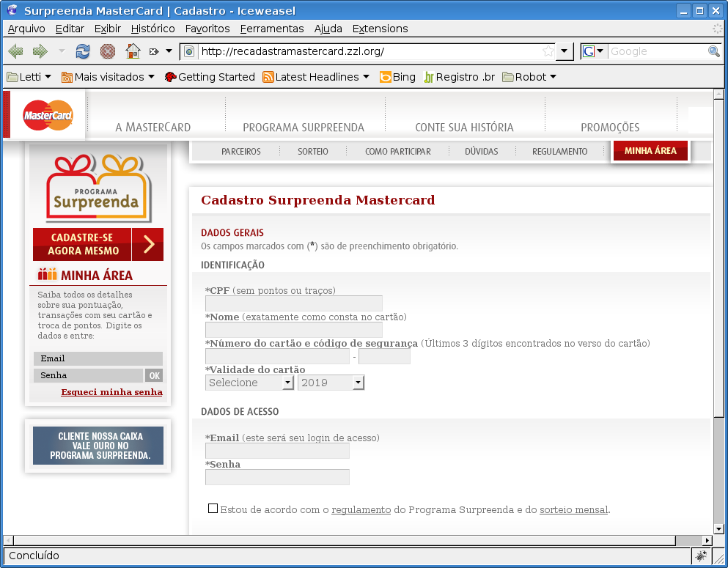Open A MASTERCARD navigation tab
The height and width of the screenshot is (568, 728).
point(152,127)
